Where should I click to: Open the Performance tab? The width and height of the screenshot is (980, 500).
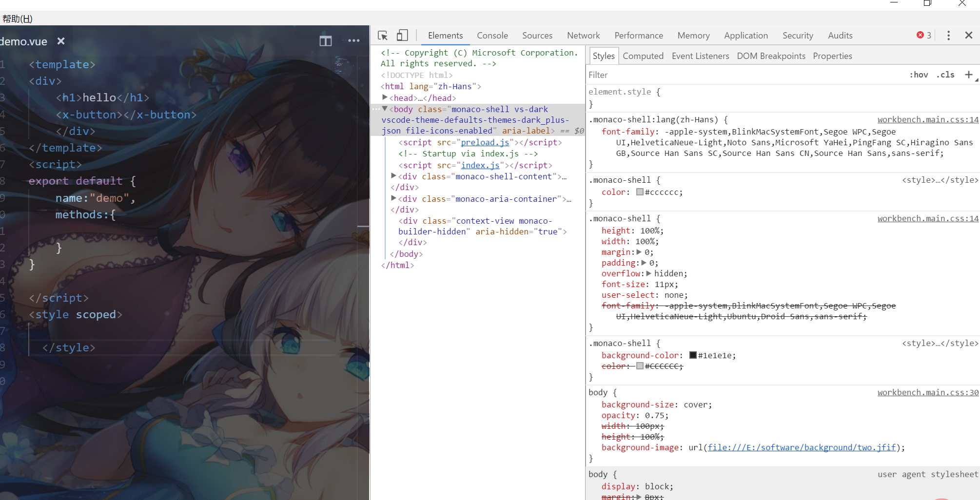pos(639,36)
